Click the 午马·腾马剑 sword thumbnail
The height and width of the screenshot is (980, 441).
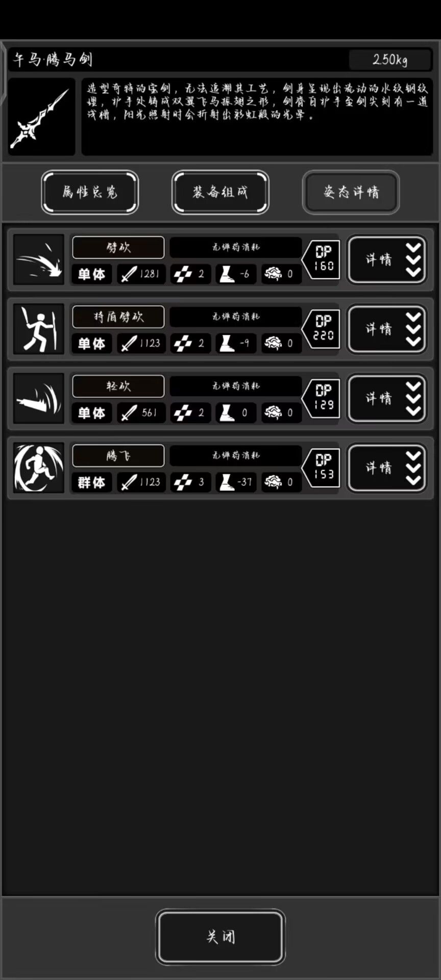(x=41, y=117)
